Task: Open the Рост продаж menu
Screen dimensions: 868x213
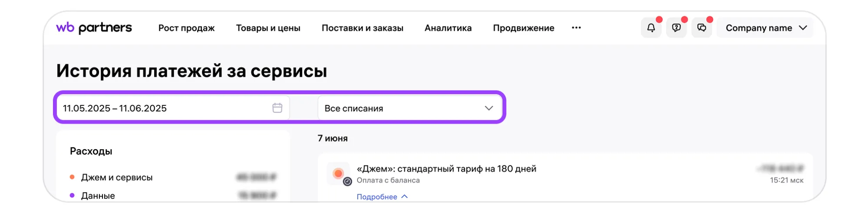Action: (x=186, y=28)
